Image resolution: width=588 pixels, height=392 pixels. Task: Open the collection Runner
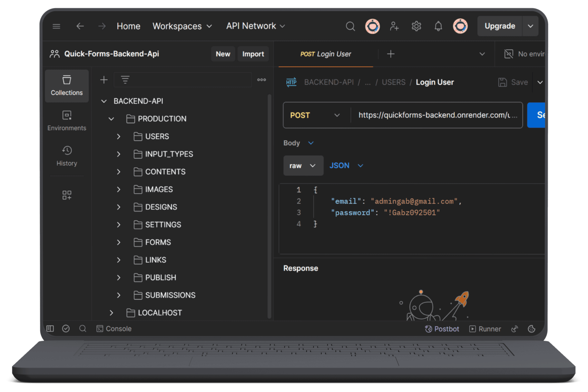click(x=485, y=329)
